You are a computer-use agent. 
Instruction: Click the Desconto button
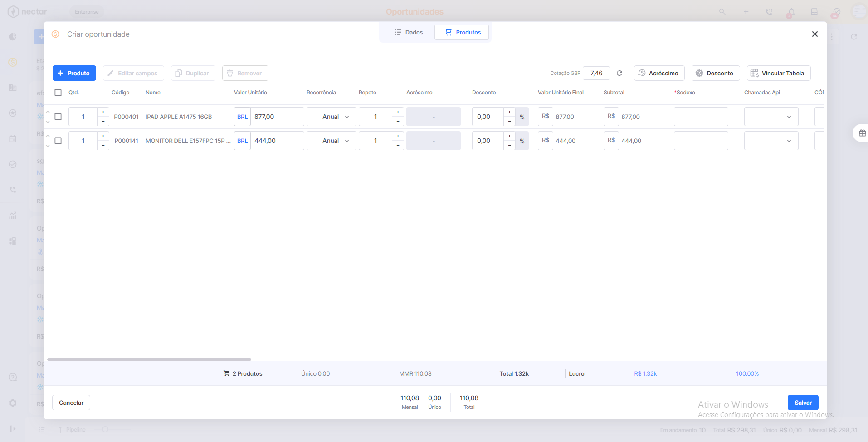(716, 73)
